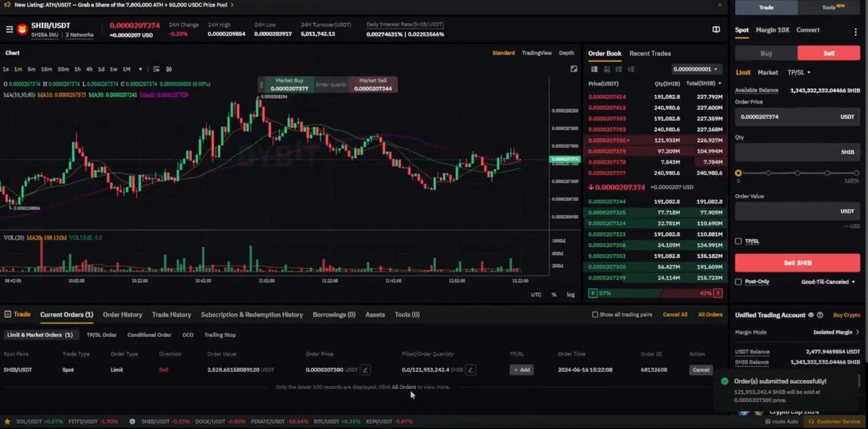Select the 1h chart interval
The width and height of the screenshot is (868, 429).
coord(77,69)
